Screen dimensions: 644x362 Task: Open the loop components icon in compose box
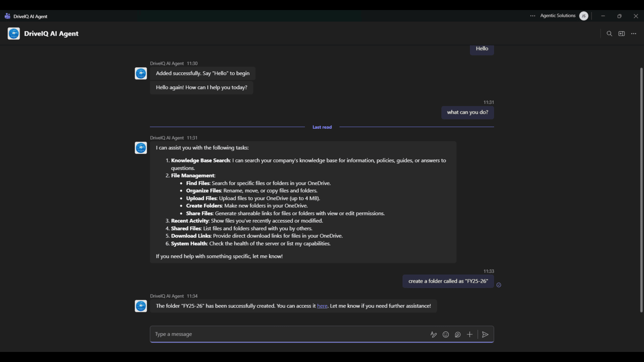click(x=458, y=334)
